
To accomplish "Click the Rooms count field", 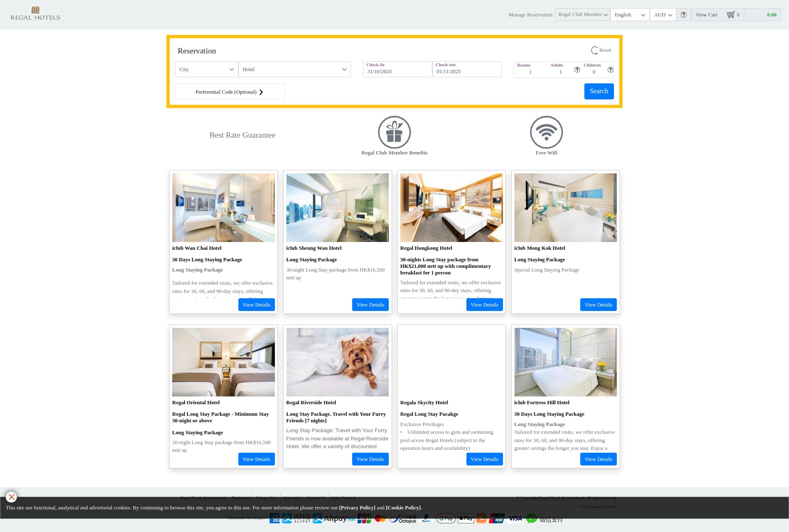I will tap(530, 72).
